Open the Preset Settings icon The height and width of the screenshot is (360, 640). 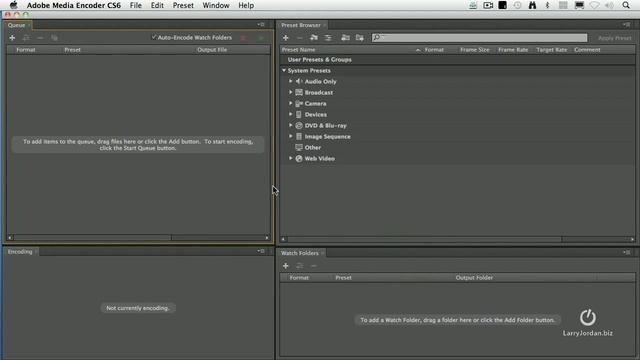click(328, 38)
